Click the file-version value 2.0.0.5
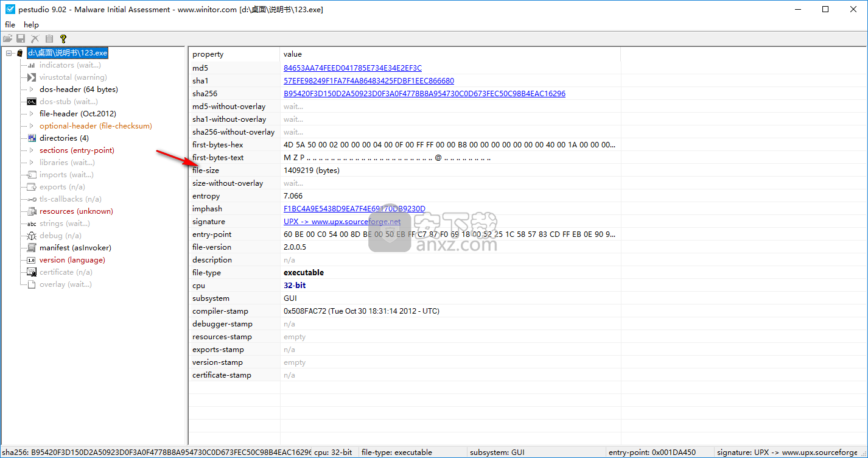868x458 pixels. (295, 247)
